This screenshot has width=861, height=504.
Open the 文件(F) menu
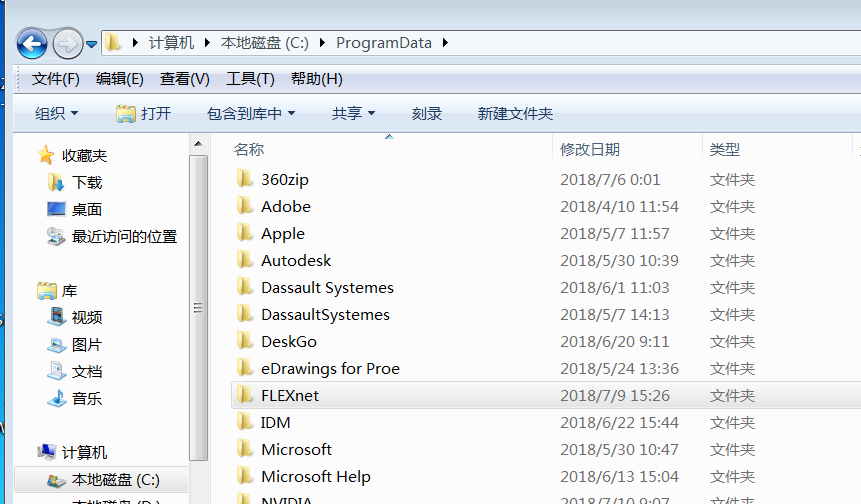pos(55,79)
